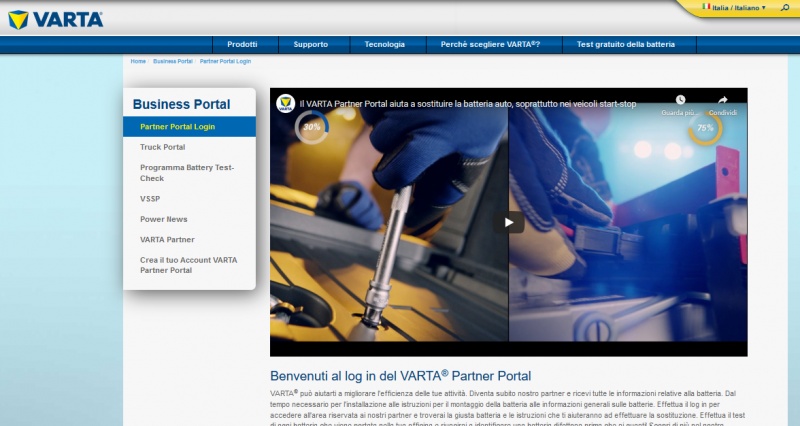Click Business Portal breadcrumb link
This screenshot has height=426, width=800.
[173, 61]
